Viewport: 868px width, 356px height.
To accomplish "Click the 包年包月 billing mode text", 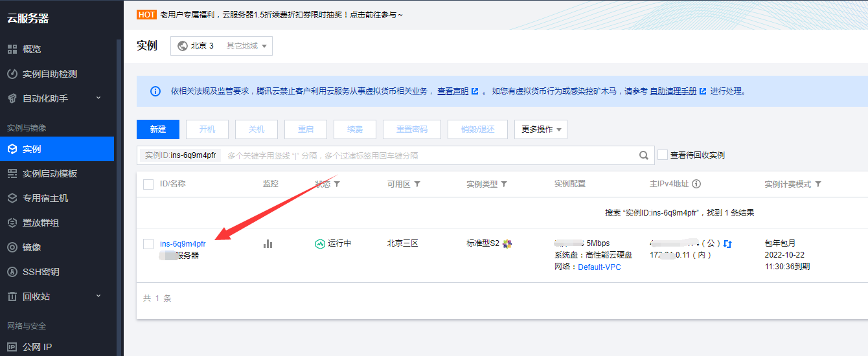I will click(781, 244).
